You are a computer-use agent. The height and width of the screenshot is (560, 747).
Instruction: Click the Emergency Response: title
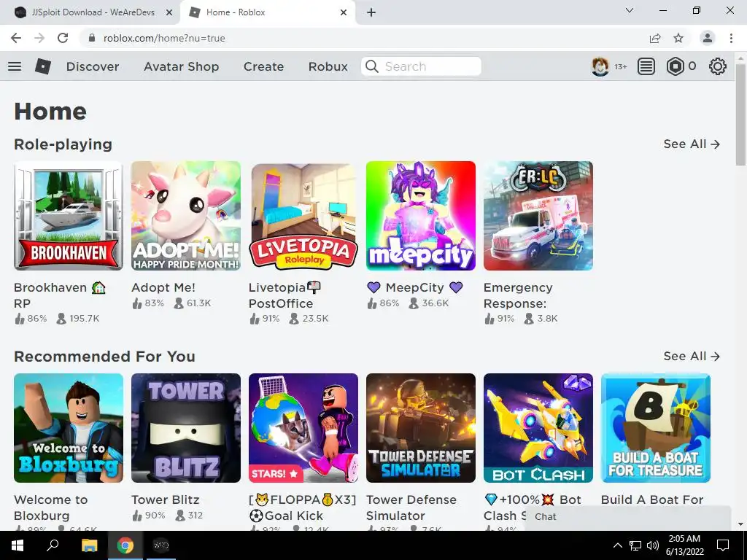point(519,295)
